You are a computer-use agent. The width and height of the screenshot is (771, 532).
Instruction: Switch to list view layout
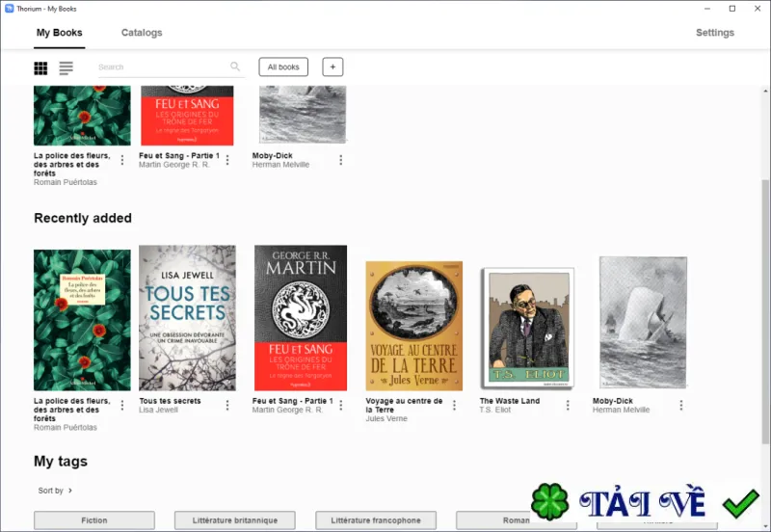(x=66, y=67)
